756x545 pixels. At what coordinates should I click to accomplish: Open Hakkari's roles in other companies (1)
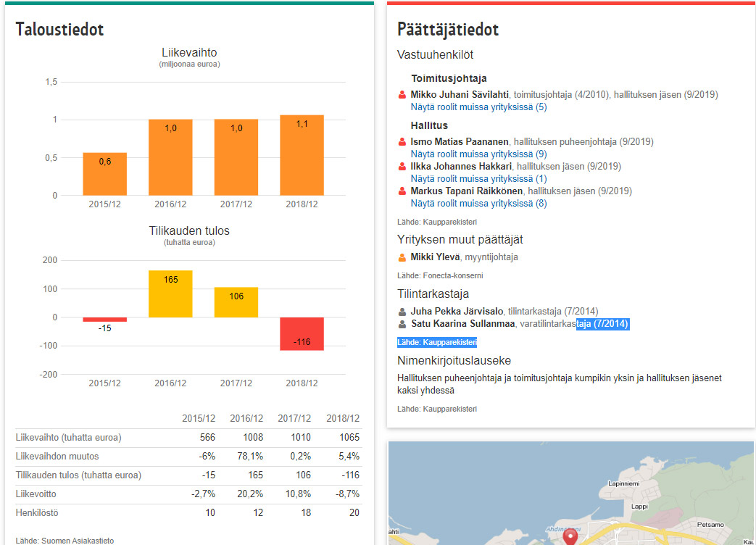[x=478, y=179]
